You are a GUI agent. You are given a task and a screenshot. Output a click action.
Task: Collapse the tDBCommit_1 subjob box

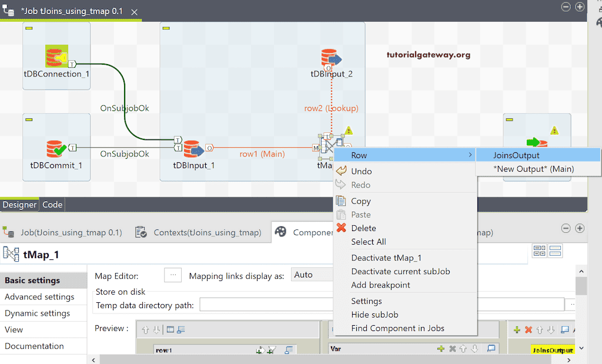pyautogui.click(x=29, y=119)
